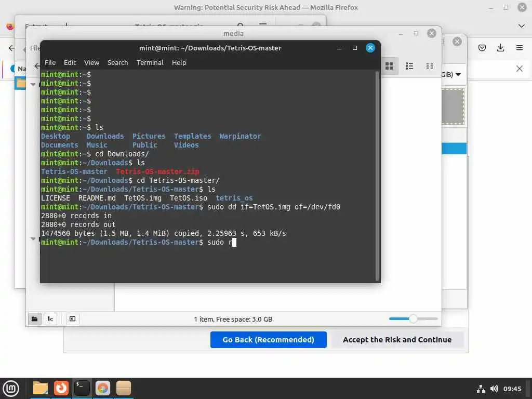Click the status "1 item, Free space: 3.0 GB"

pyautogui.click(x=233, y=320)
